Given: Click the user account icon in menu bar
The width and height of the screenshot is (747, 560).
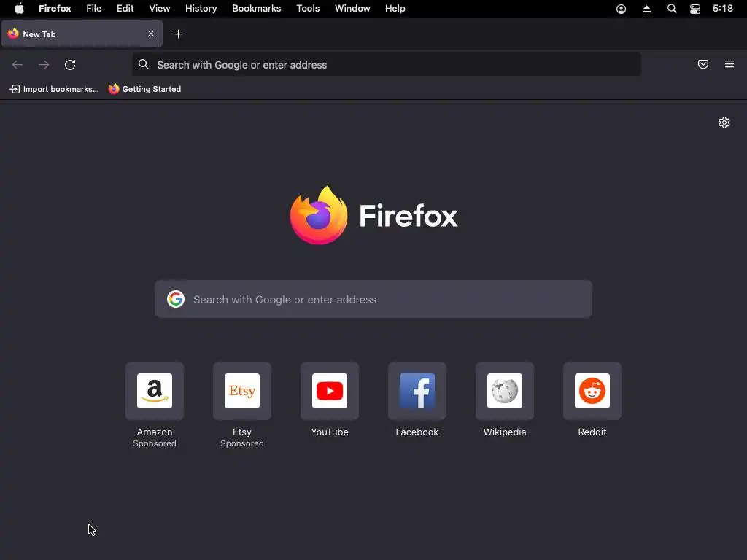Looking at the screenshot, I should point(622,9).
